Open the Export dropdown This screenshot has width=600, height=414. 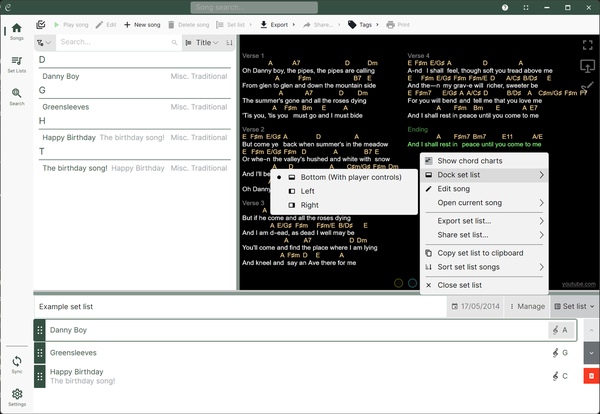coord(278,25)
